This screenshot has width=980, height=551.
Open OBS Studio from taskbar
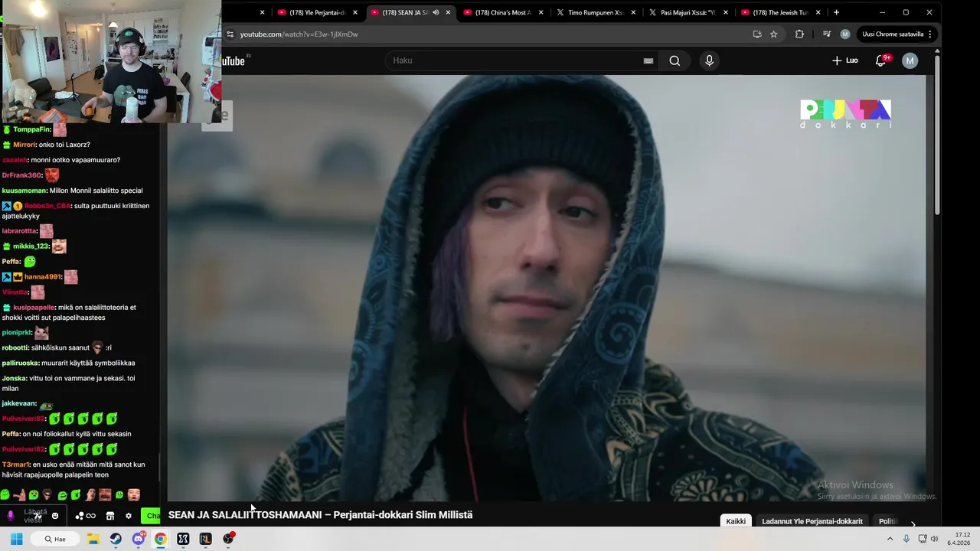click(228, 539)
